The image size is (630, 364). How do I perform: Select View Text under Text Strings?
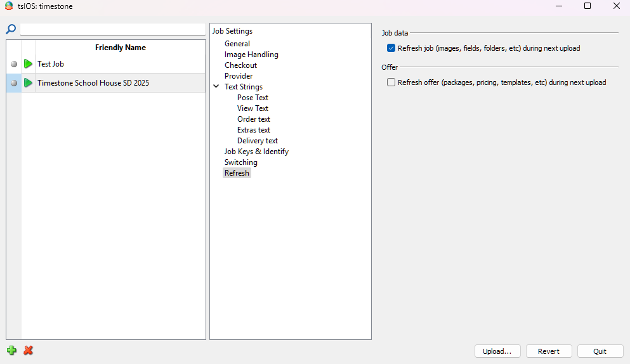253,108
